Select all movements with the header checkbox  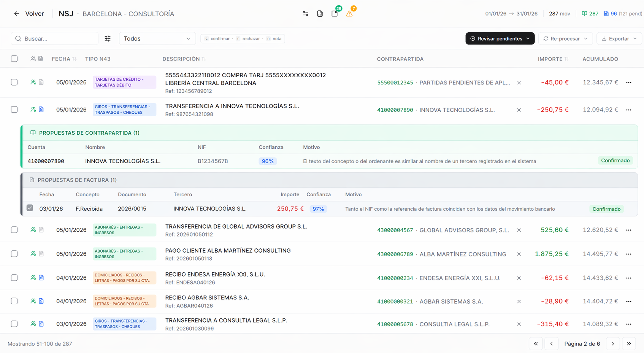[14, 59]
